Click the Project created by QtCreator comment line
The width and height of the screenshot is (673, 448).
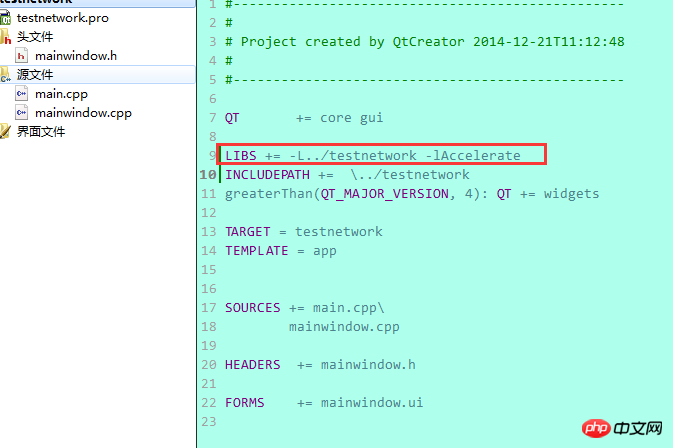click(425, 42)
